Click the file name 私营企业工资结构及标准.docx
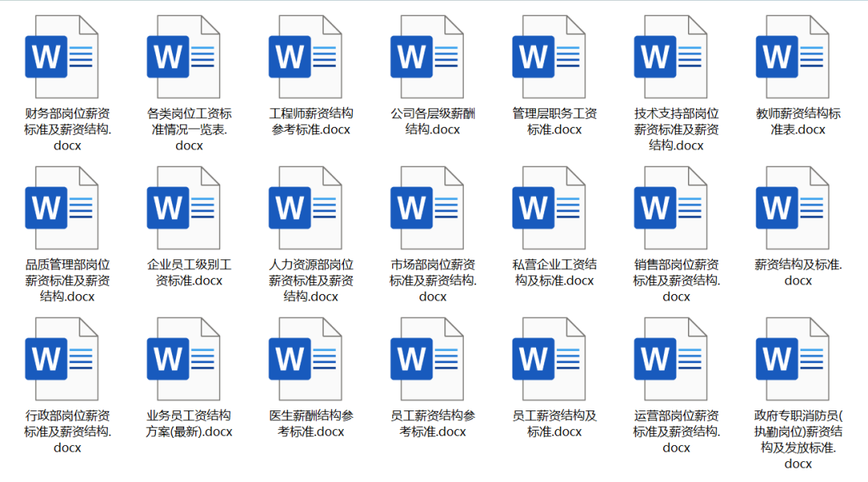Screen dimensions: 868x482 tap(555, 273)
